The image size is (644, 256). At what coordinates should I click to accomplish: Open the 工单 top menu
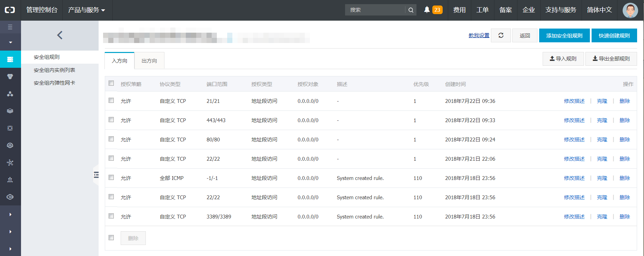(x=482, y=10)
